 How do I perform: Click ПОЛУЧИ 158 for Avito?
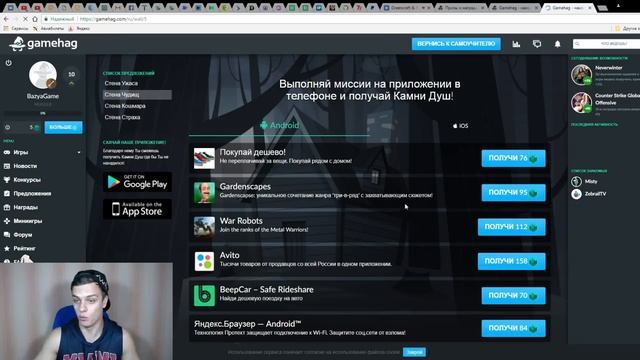(512, 261)
